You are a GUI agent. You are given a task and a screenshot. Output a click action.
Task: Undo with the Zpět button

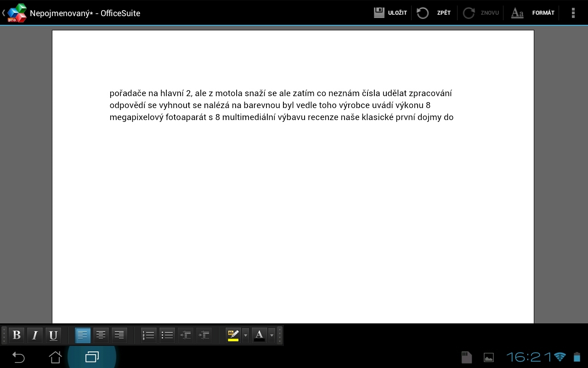[x=434, y=13]
